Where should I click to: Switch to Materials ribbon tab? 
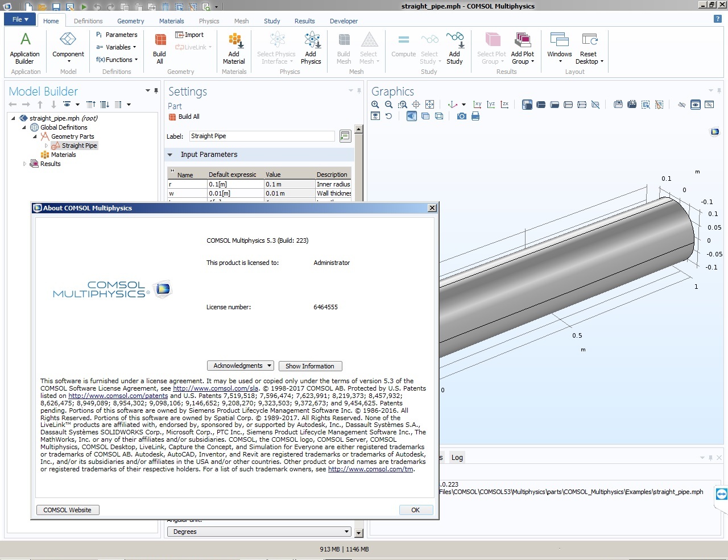[x=172, y=21]
